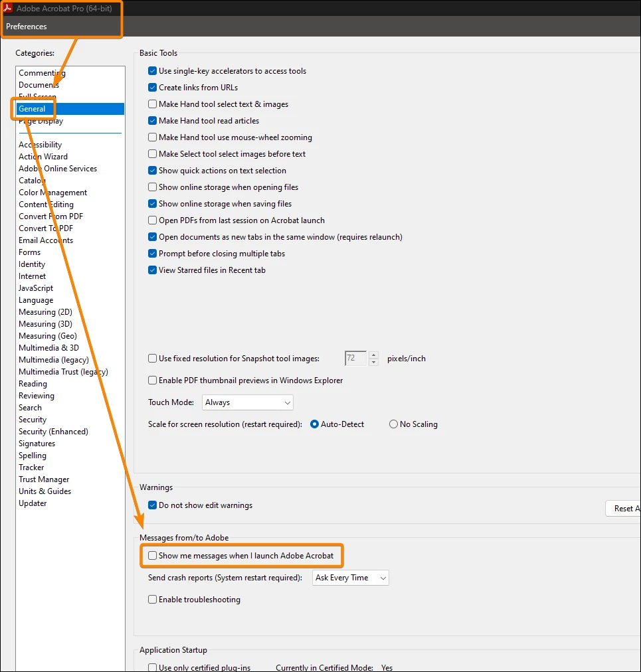This screenshot has height=672, width=641.
Task: Select Color Management category
Action: [52, 193]
